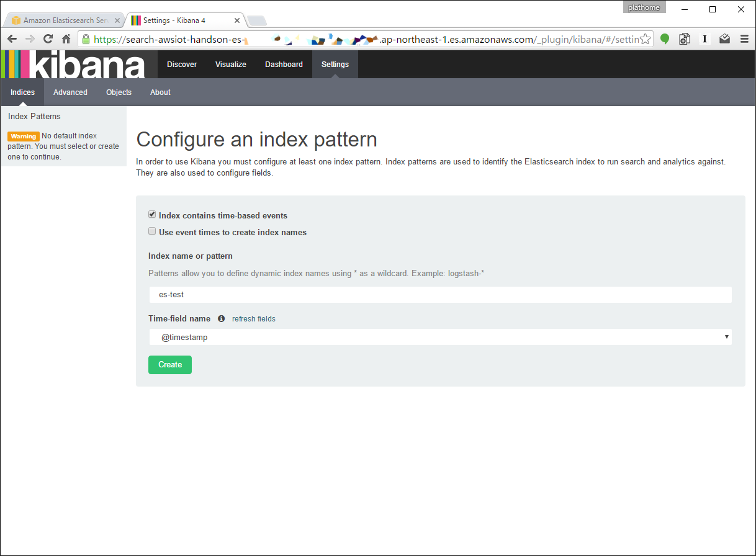Switch to the Objects sub-tab
This screenshot has width=756, height=556.
point(119,92)
